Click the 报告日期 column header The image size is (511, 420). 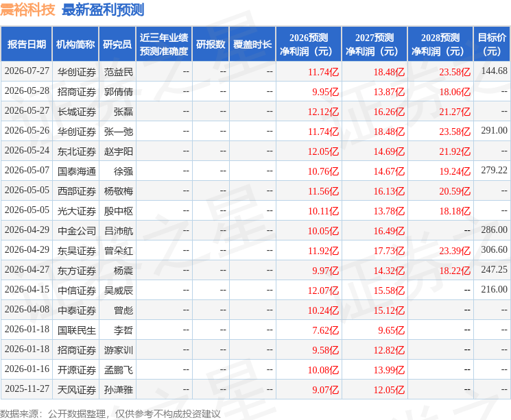(26, 45)
